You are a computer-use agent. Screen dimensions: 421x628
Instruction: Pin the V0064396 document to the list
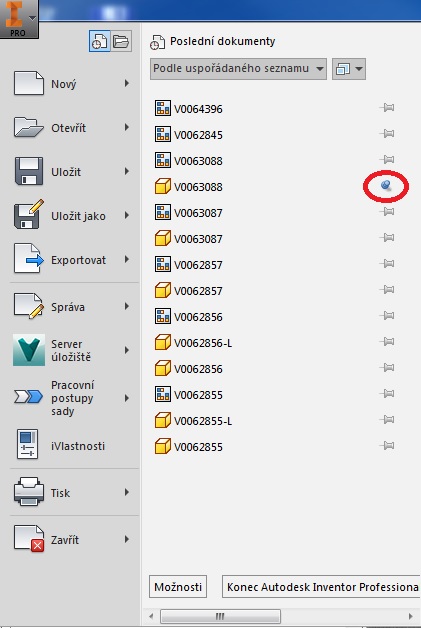(x=387, y=108)
